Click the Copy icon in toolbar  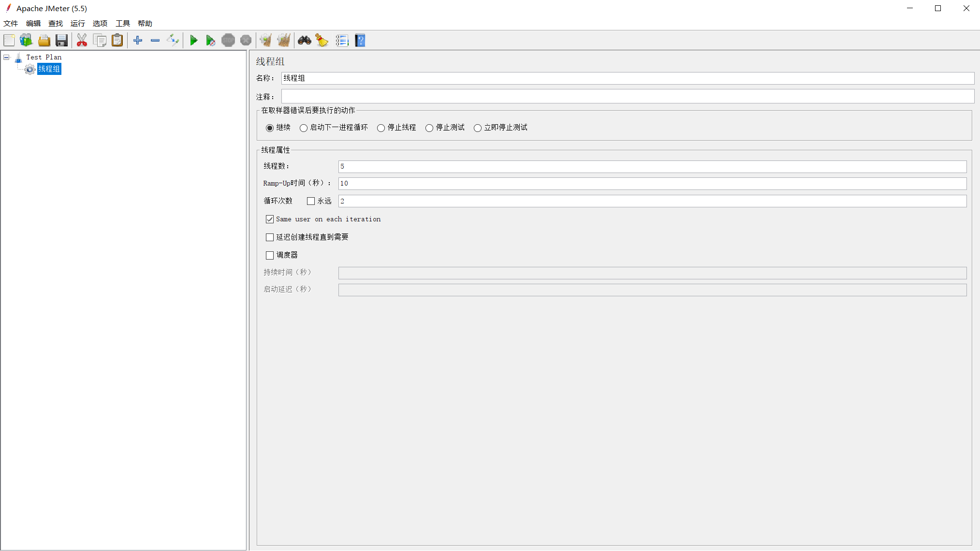(100, 41)
